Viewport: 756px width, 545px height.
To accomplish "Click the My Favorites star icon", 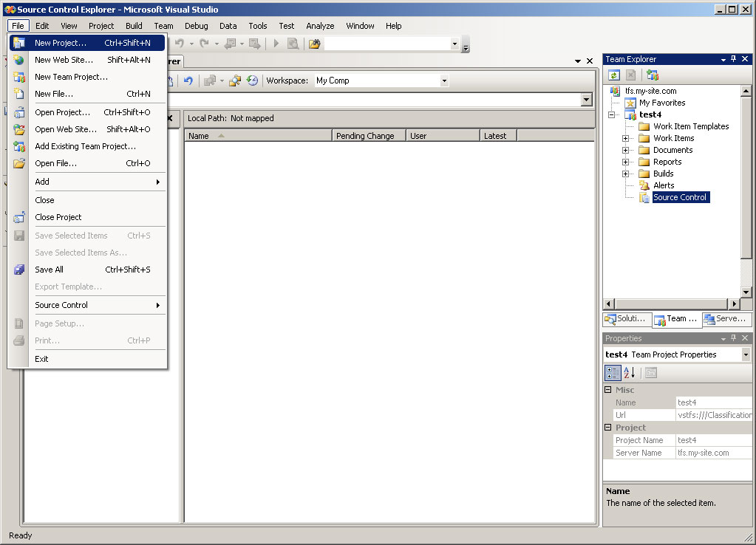I will (630, 103).
